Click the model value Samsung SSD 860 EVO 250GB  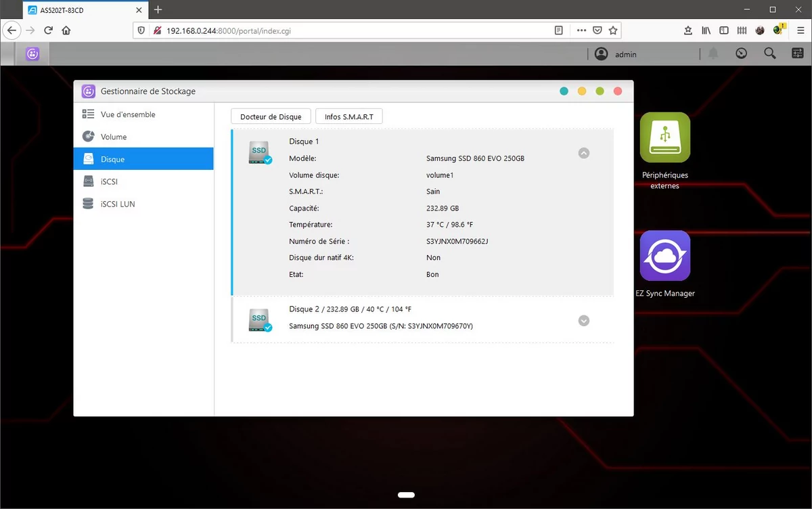(x=475, y=158)
